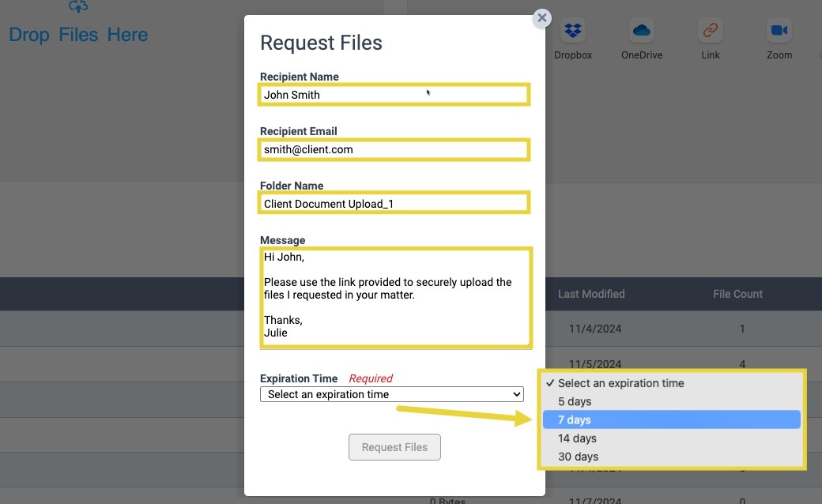Image resolution: width=822 pixels, height=504 pixels.
Task: Select the Zoom integration icon
Action: (x=779, y=32)
